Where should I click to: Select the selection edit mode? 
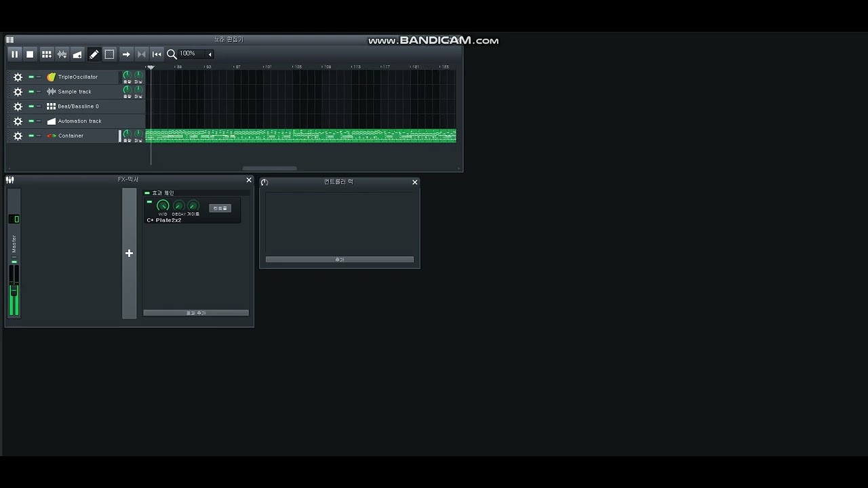(109, 54)
